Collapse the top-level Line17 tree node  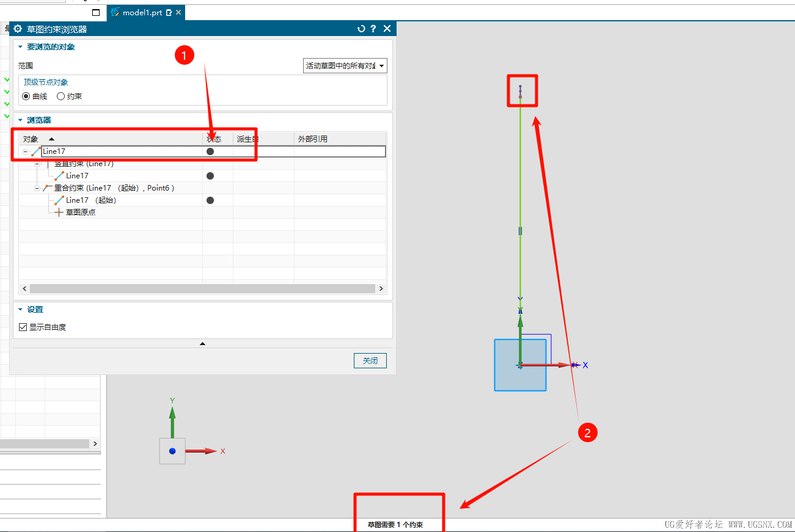[x=25, y=151]
